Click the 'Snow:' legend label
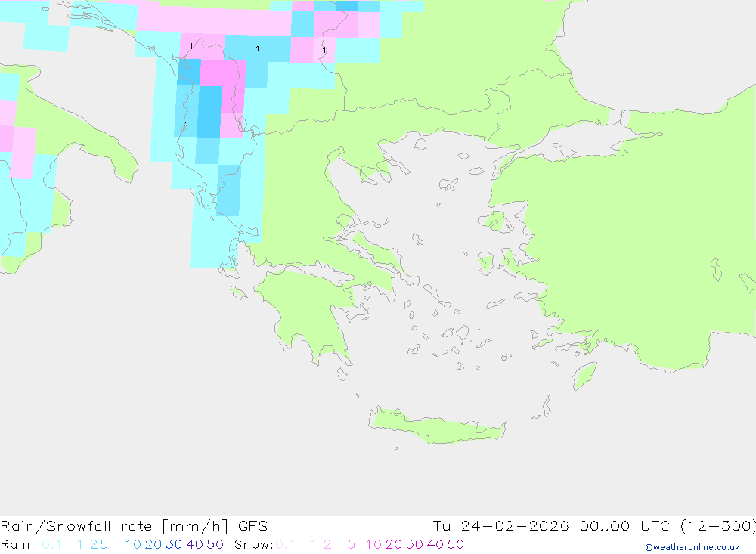This screenshot has height=554, width=756. (x=253, y=544)
